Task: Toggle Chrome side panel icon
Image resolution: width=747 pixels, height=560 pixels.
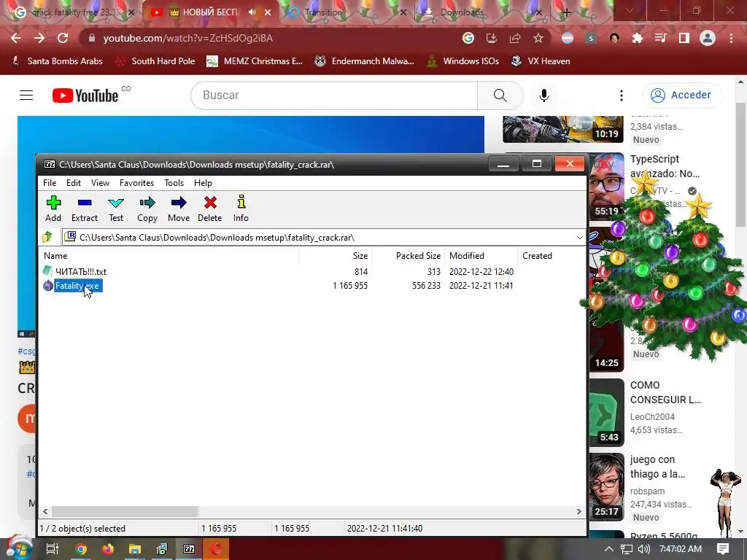Action: 684,38
